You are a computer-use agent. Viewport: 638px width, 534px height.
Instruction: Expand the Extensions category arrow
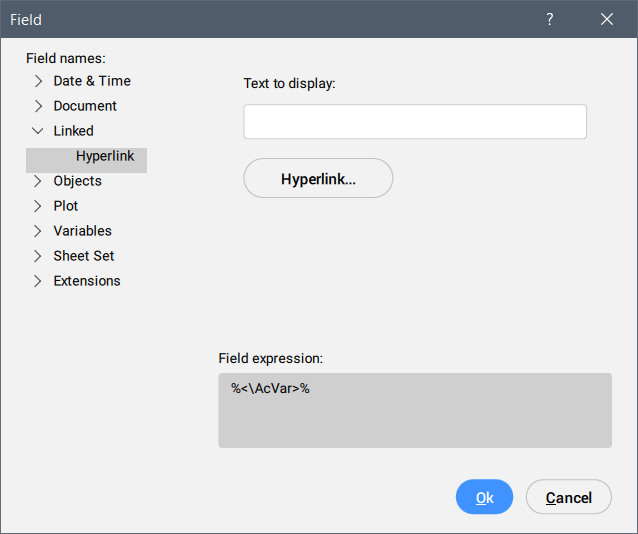[x=38, y=281]
